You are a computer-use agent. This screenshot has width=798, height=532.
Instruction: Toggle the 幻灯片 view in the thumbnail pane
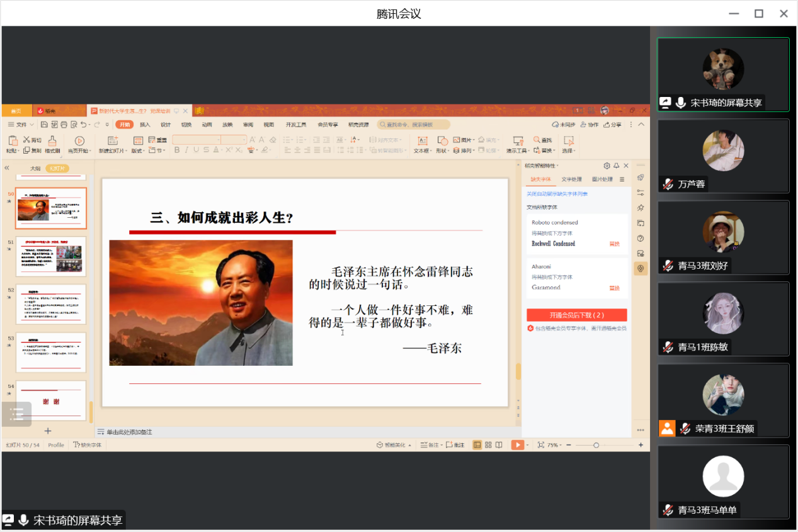point(57,169)
